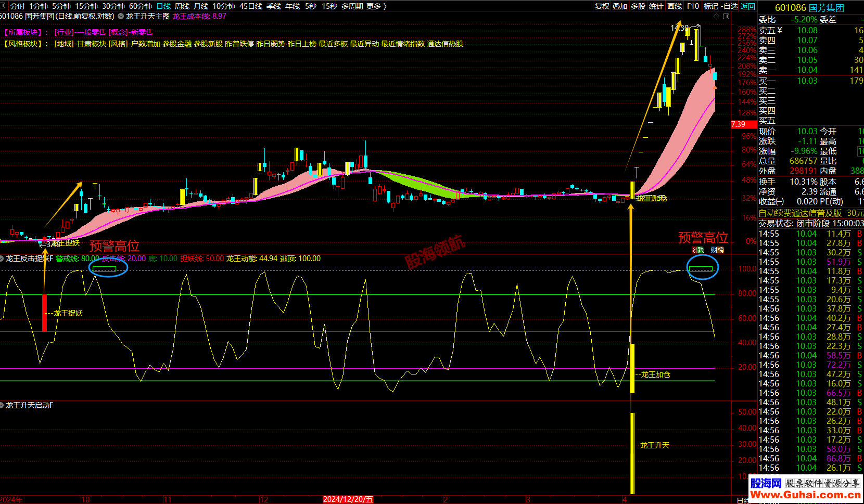Open the 多股 multi-stock view
The image size is (864, 504).
[638, 6]
